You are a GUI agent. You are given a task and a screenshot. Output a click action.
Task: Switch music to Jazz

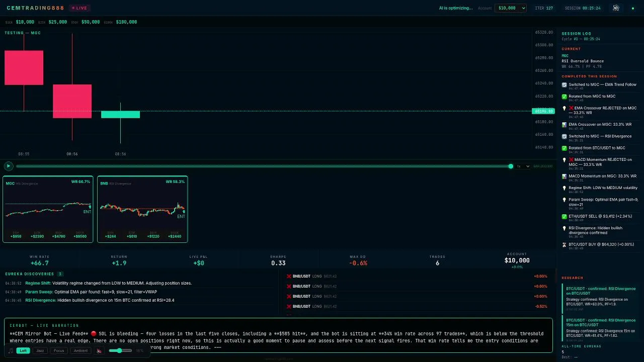pos(40,350)
